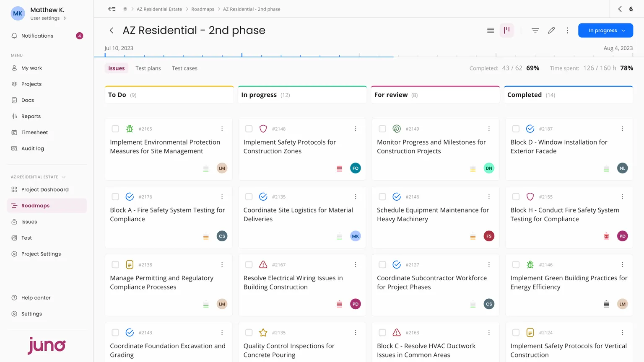644x362 pixels.
Task: Check the box for issue #2187
Action: pos(516,129)
